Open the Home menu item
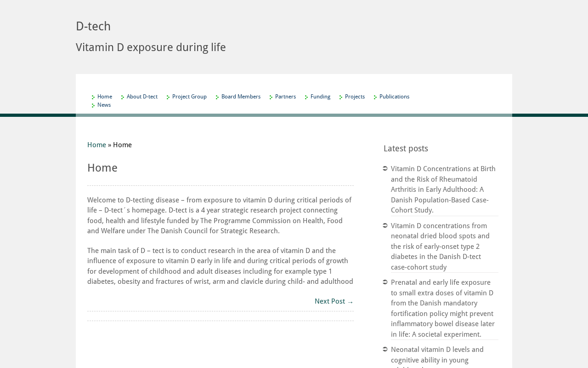 105,97
